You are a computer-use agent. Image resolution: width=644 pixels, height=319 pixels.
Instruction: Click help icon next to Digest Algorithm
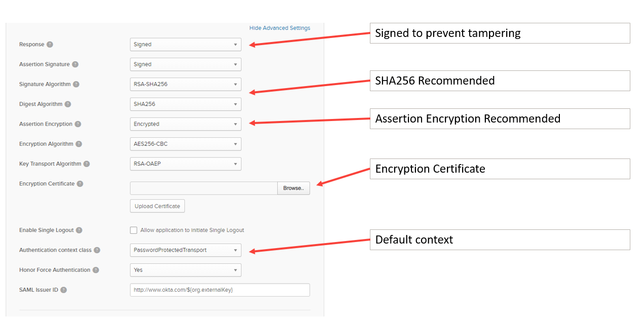click(68, 104)
